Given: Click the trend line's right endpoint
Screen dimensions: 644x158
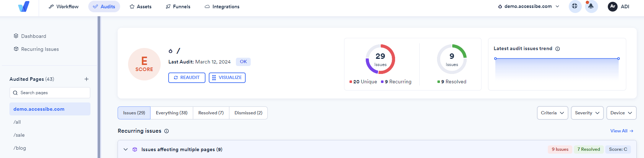Looking at the screenshot, I should click(x=618, y=58).
